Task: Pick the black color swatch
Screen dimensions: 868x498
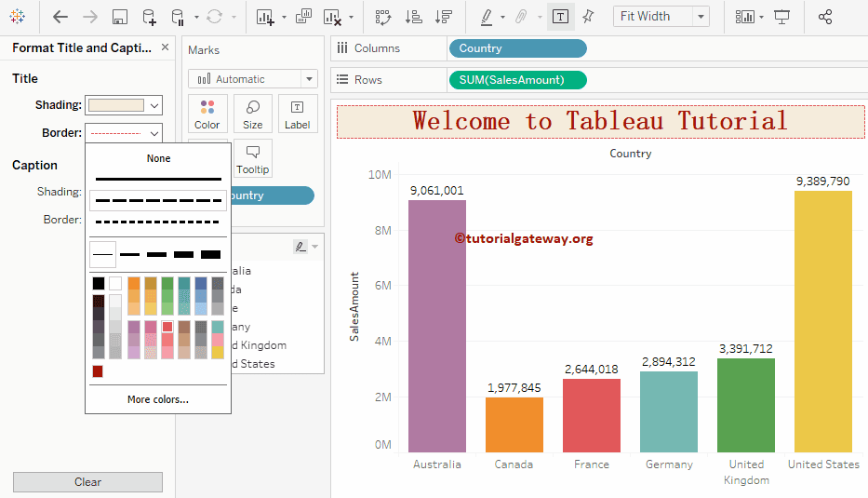Action: point(99,283)
